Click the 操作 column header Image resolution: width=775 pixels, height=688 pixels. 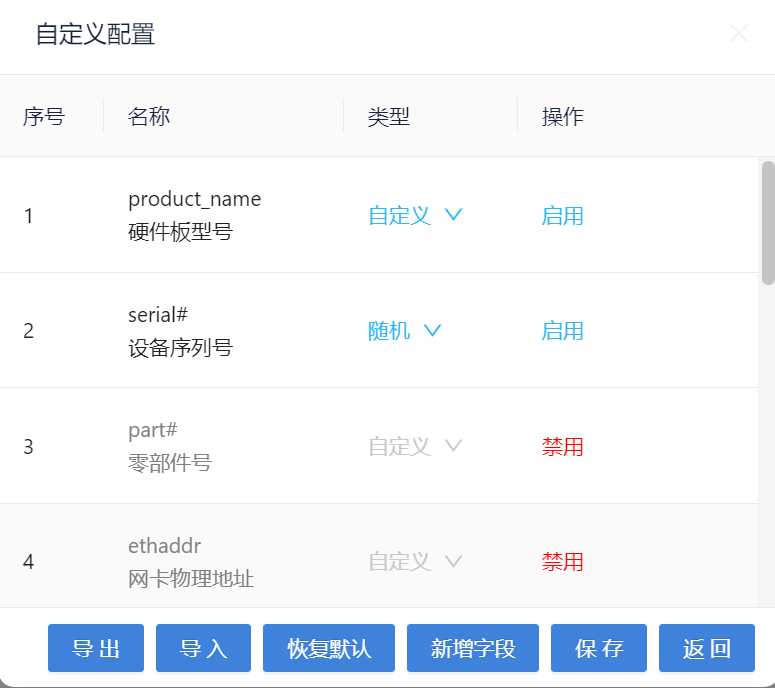(x=563, y=116)
